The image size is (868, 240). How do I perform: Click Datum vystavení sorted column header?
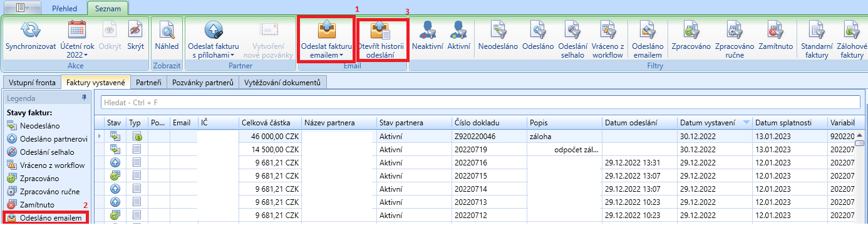click(715, 122)
